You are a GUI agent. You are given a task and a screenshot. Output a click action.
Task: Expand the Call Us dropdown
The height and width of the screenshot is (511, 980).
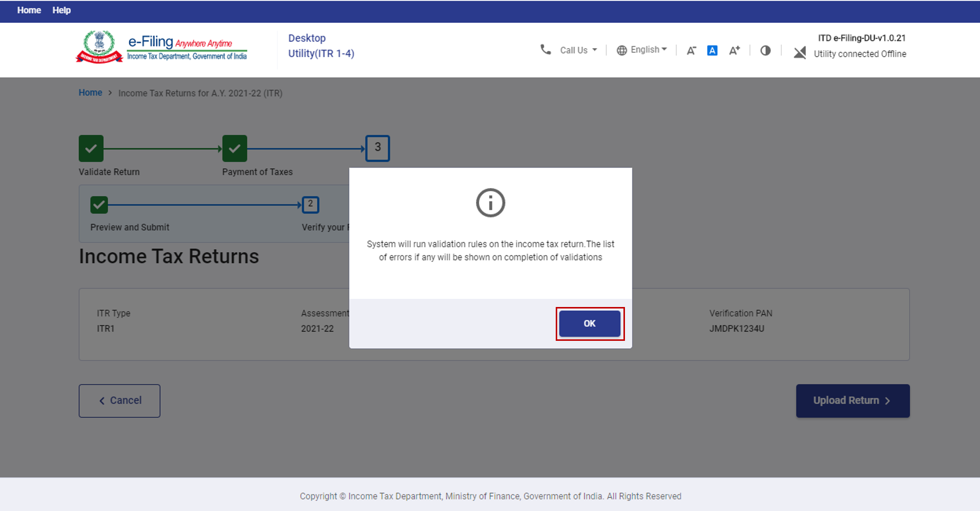[x=578, y=50]
